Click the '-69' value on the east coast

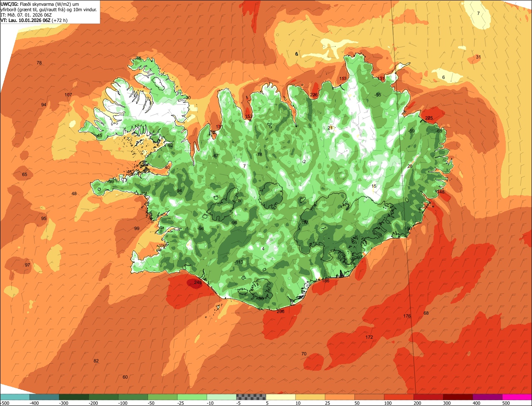pyautogui.click(x=439, y=131)
